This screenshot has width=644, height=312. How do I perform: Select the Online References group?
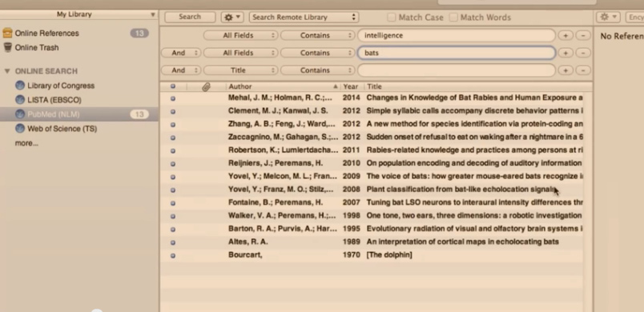pos(78,34)
